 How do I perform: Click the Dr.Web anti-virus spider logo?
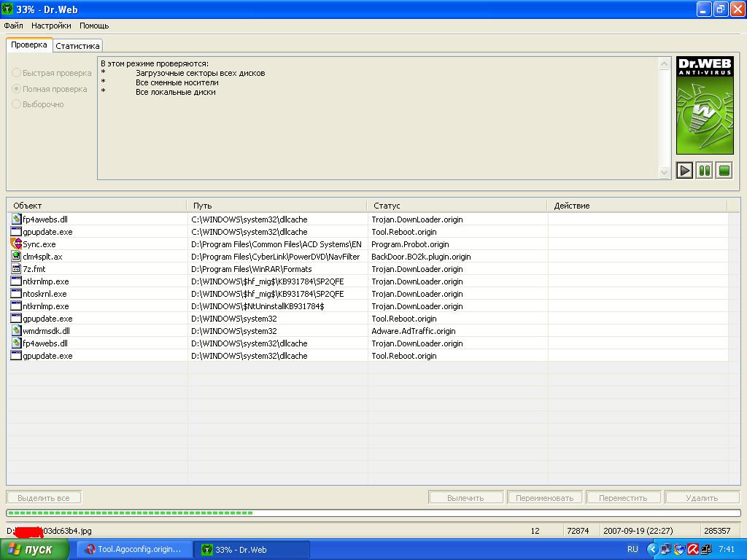coord(705,105)
